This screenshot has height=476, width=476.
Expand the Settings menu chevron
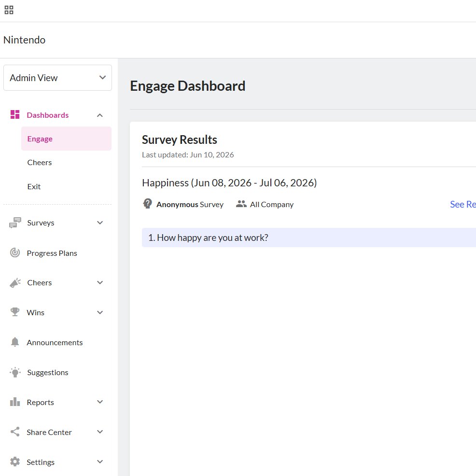click(100, 462)
